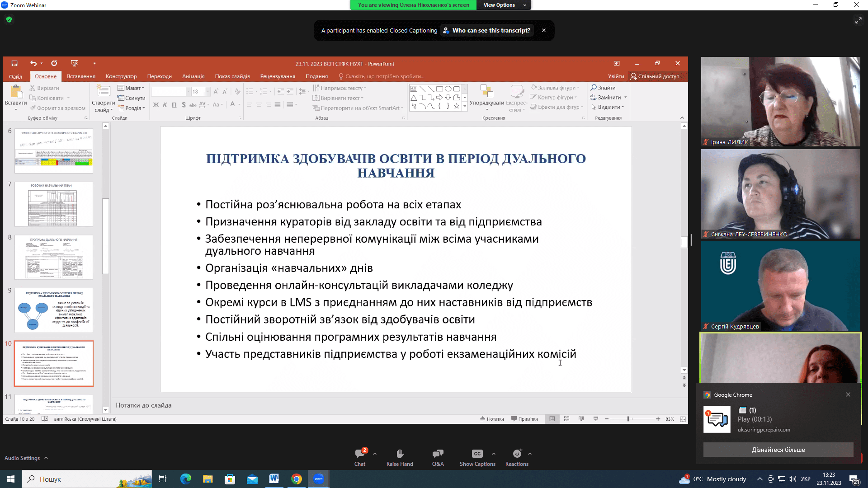Enter Zoom full screen mode
868x488 pixels.
[858, 20]
